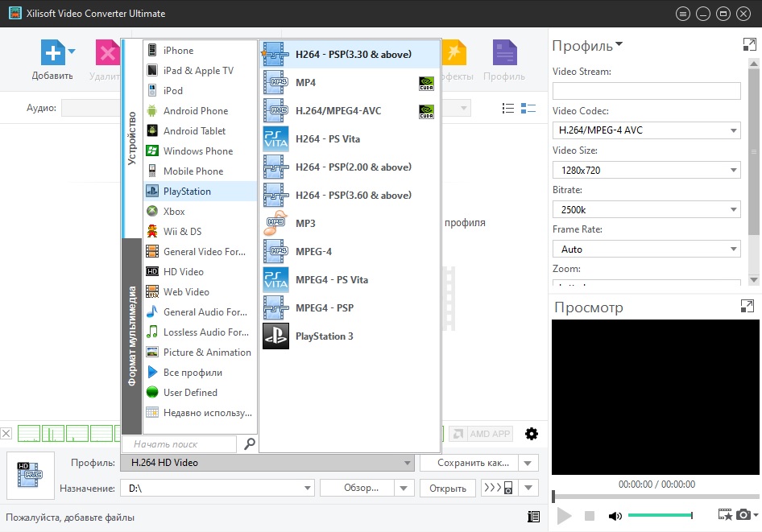Screen dimensions: 762x532
Task: Click the Открыть button
Action: point(447,488)
